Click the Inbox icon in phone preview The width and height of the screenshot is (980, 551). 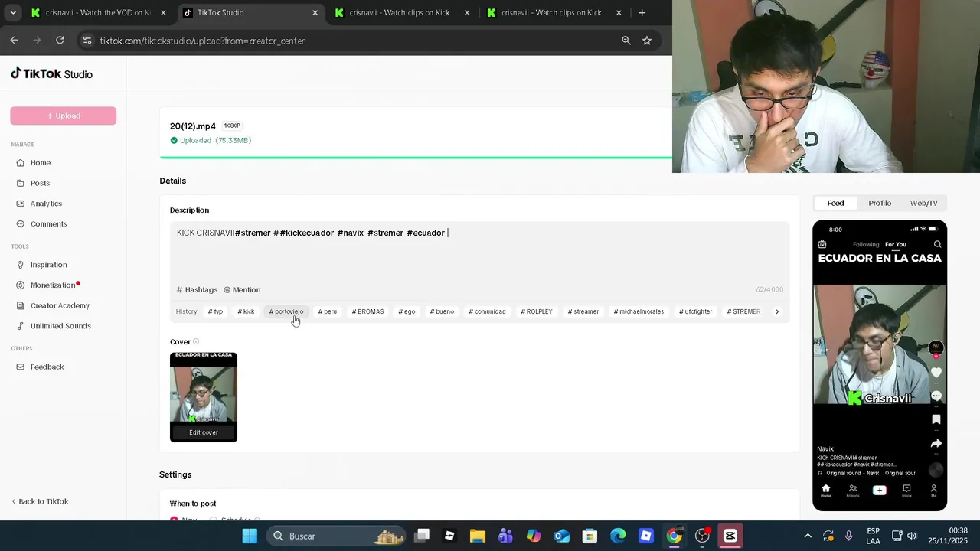[906, 491]
